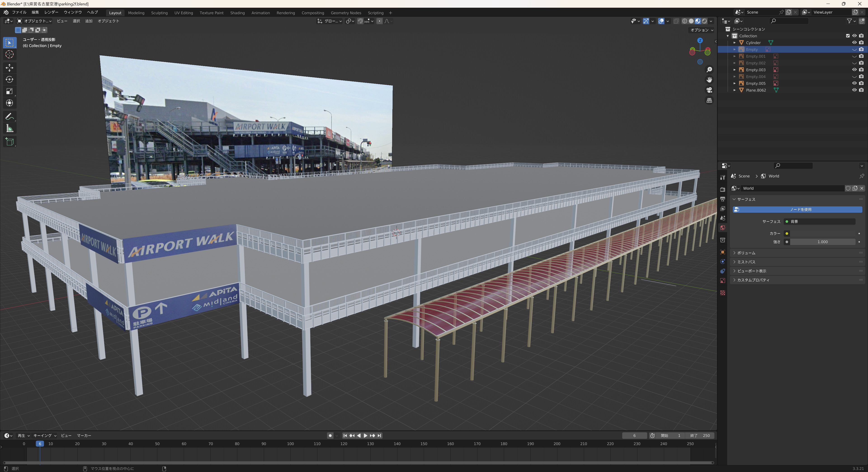This screenshot has height=472, width=868.
Task: Open the Render properties tab icon
Action: point(722,190)
